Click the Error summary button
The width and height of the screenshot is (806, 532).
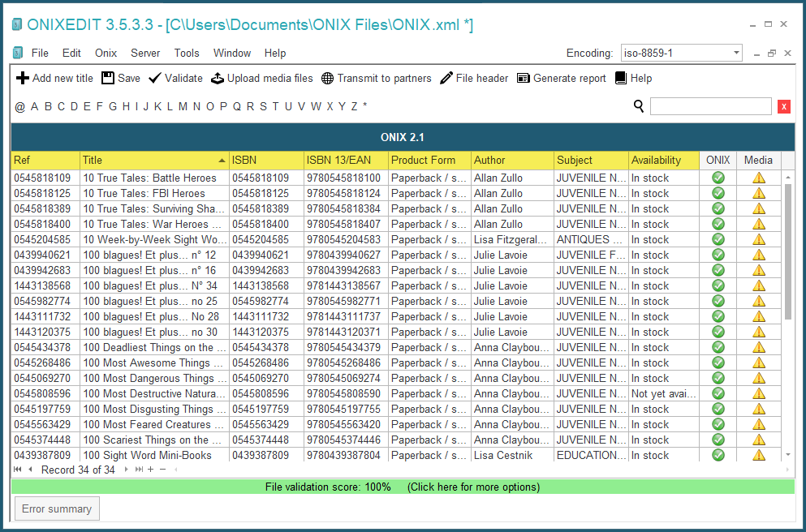tap(57, 509)
